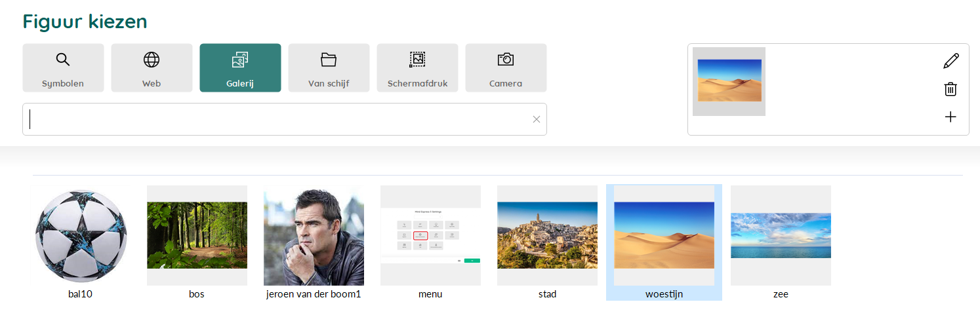Clear the search field with X
This screenshot has height=321, width=980.
[x=537, y=119]
